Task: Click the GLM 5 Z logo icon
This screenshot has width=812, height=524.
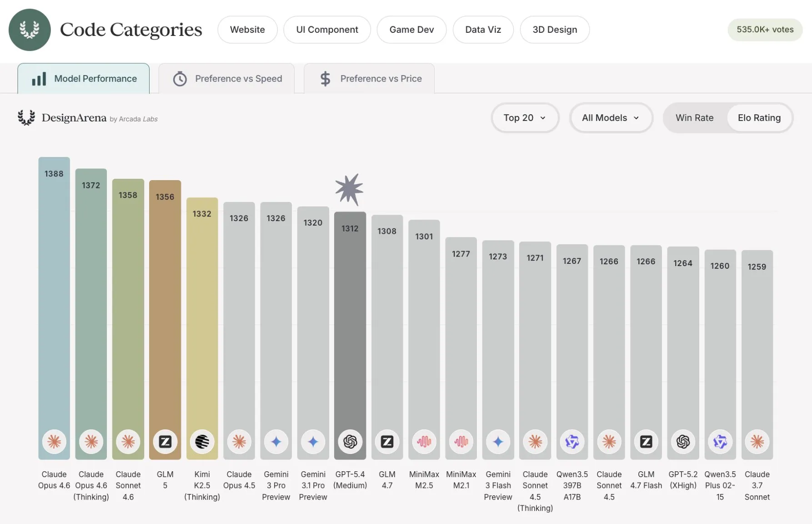Action: tap(165, 442)
